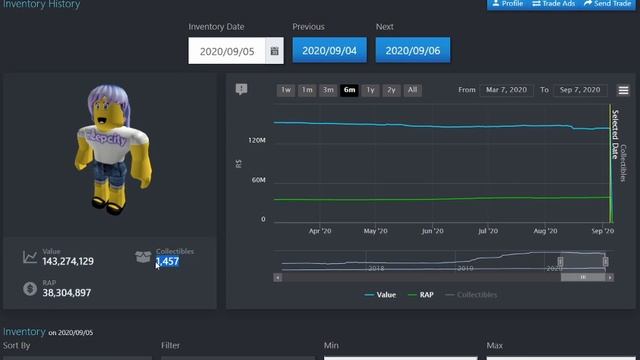Toggle the RAP series in legend
The height and width of the screenshot is (360, 640).
click(x=421, y=295)
